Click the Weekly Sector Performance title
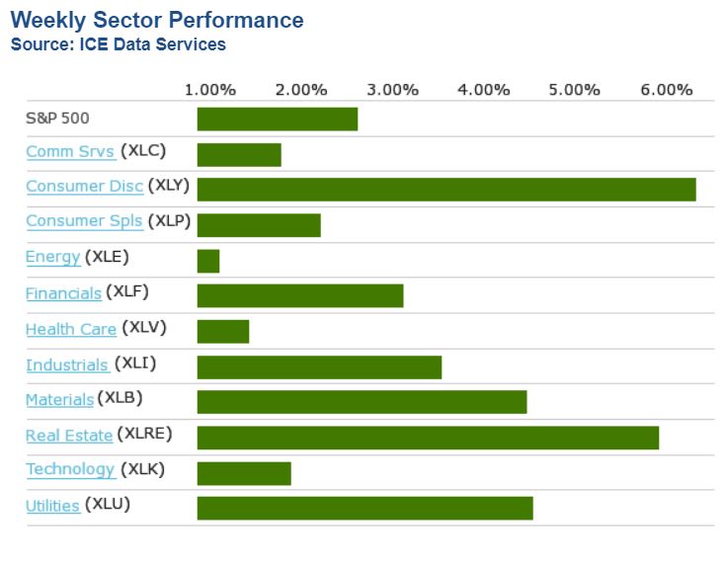 (x=157, y=21)
